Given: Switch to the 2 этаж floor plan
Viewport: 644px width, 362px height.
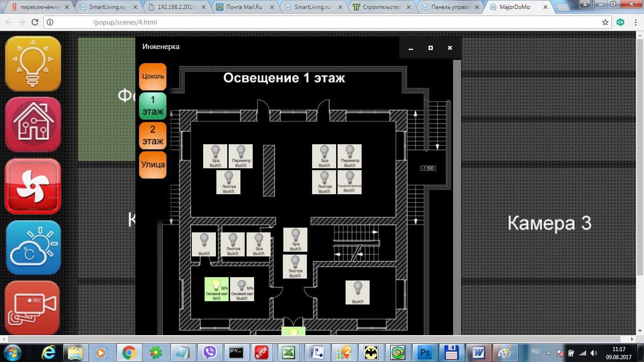Looking at the screenshot, I should click(153, 136).
